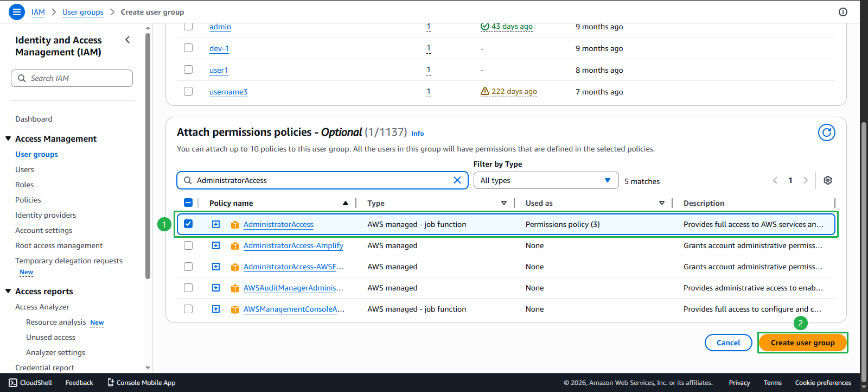The height and width of the screenshot is (392, 868).
Task: Click the magnifier in the policy search box
Action: 188,180
